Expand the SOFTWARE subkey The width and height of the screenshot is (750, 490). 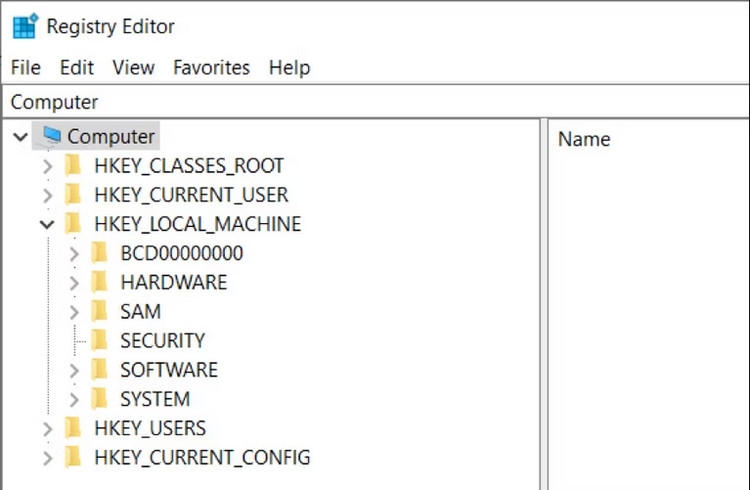(x=74, y=371)
